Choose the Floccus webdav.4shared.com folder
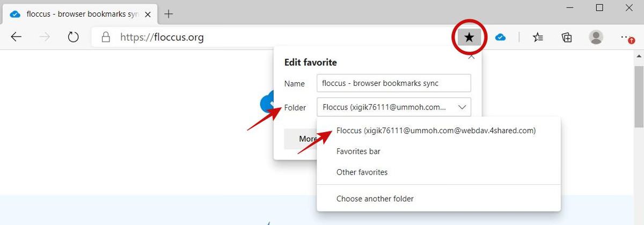 (x=438, y=130)
